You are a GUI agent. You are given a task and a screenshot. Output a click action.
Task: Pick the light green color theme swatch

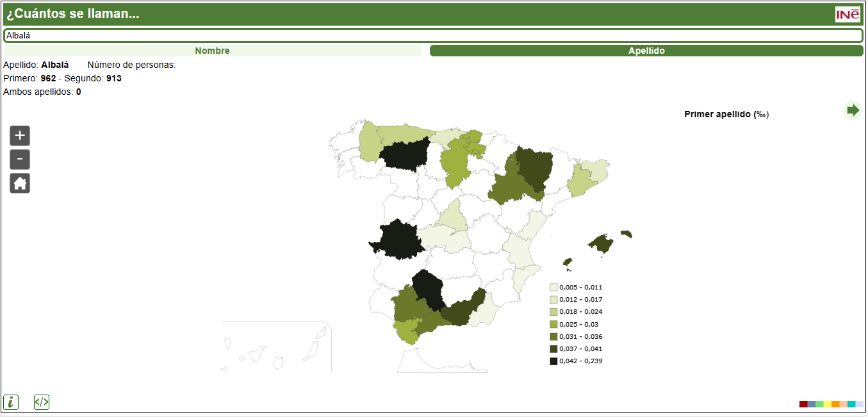(x=819, y=404)
